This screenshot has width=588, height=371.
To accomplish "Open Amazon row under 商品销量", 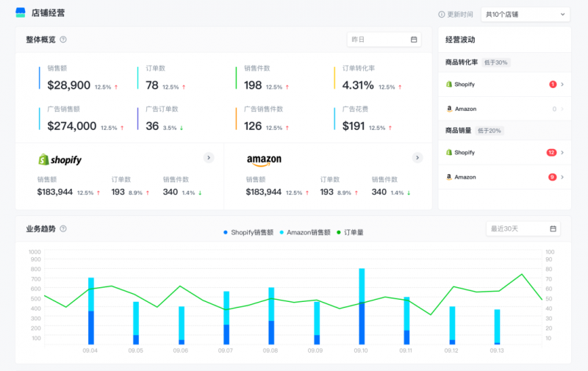I will tap(504, 177).
